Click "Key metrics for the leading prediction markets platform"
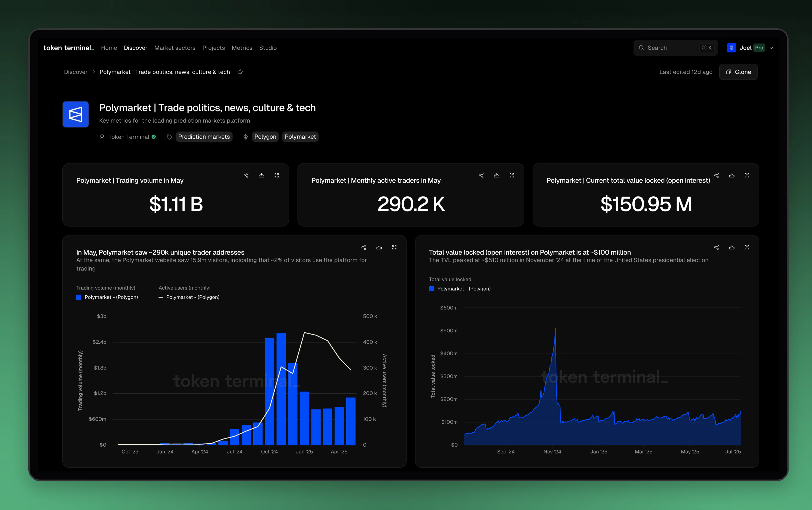The height and width of the screenshot is (510, 812). click(x=175, y=121)
